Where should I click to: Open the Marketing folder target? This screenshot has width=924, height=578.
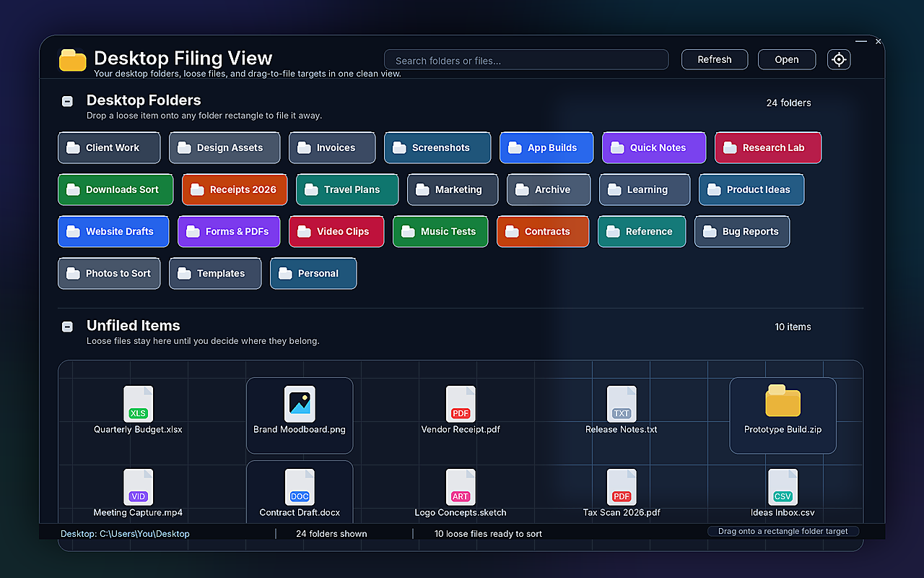[x=453, y=189]
